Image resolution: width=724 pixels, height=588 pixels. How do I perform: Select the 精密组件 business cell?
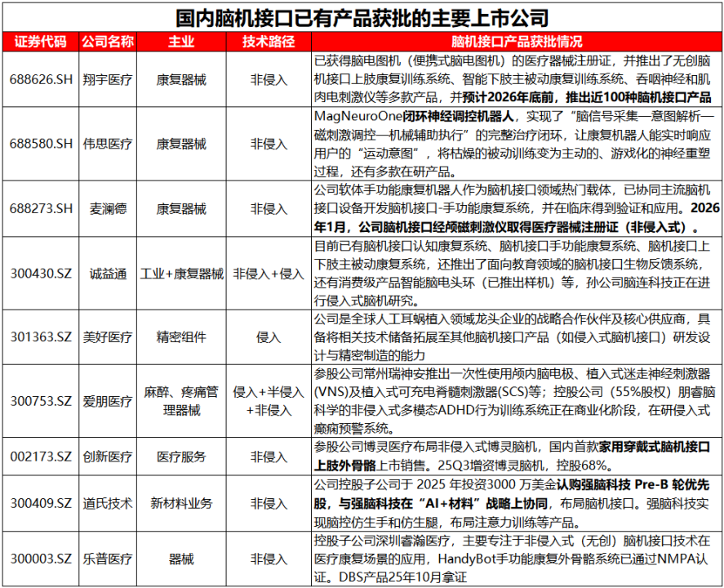[181, 336]
